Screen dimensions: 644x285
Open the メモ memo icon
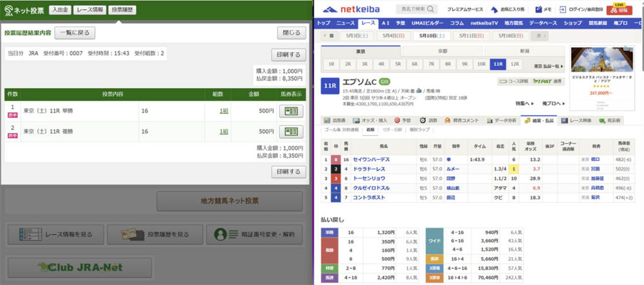point(538,9)
